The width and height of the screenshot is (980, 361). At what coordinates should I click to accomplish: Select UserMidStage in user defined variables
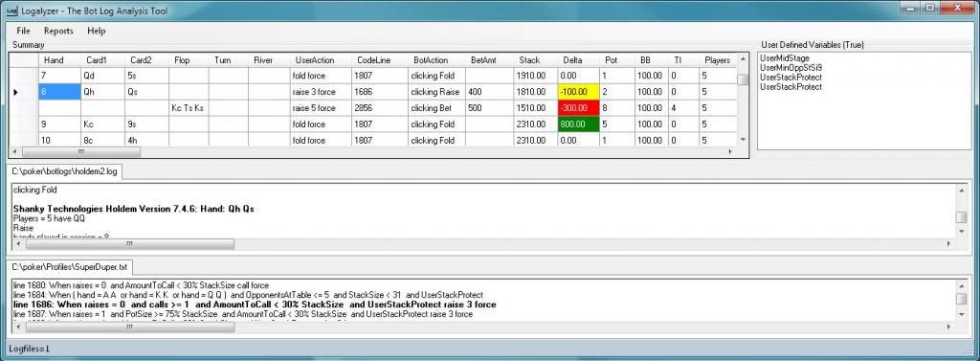[x=785, y=58]
